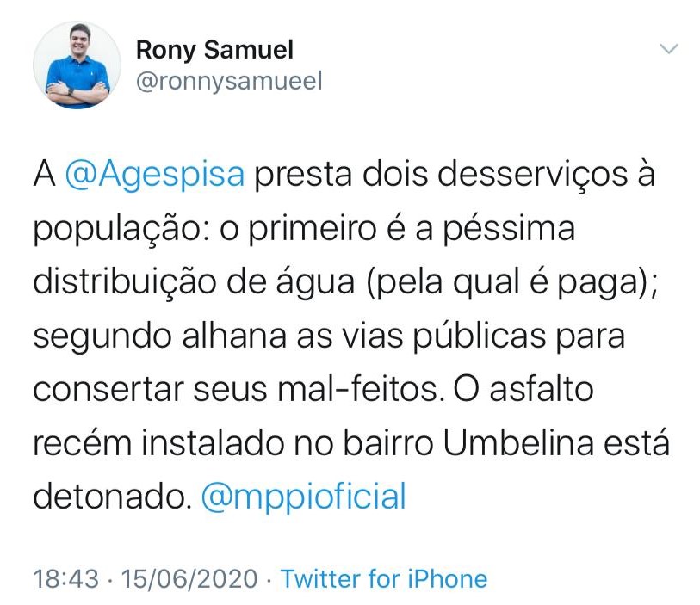Image resolution: width=700 pixels, height=605 pixels.
Task: Open Rony Samuel's profile picture
Action: [x=77, y=65]
